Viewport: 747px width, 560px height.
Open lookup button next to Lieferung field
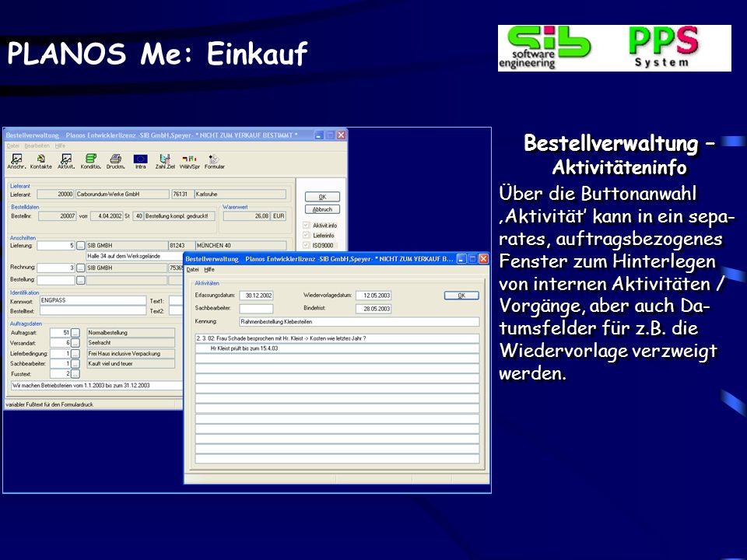pyautogui.click(x=80, y=246)
